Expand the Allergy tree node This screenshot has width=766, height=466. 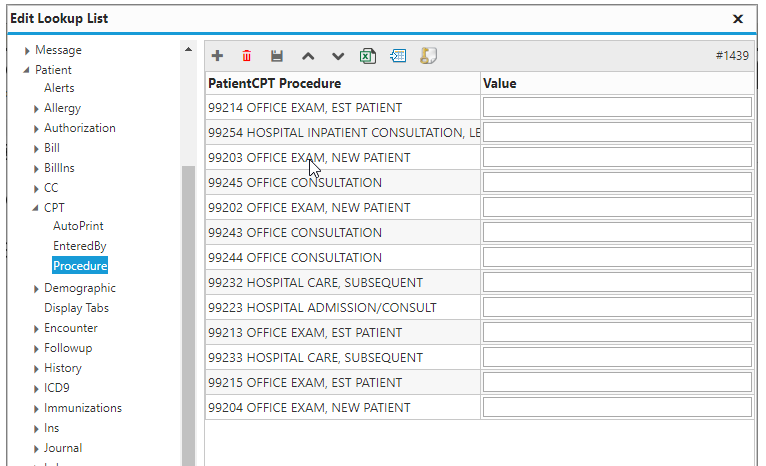(36, 109)
